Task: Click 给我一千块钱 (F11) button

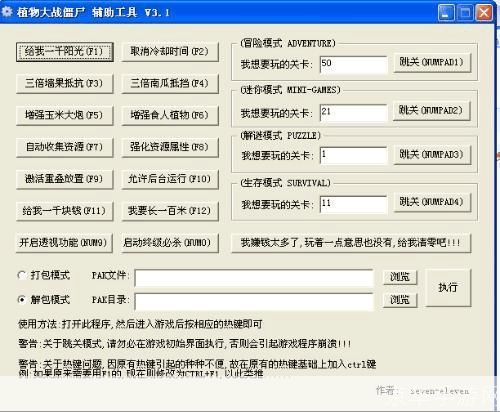Action: click(x=65, y=211)
